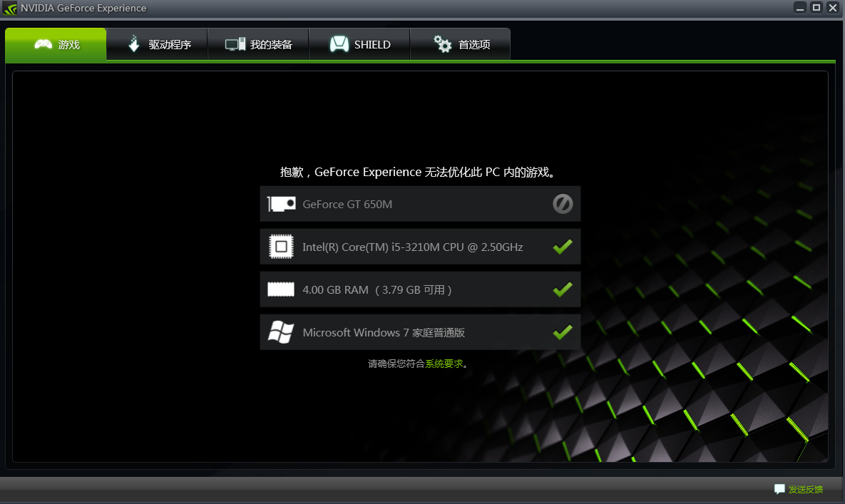Click the download arrow drivers icon
This screenshot has height=504, width=845.
[133, 43]
